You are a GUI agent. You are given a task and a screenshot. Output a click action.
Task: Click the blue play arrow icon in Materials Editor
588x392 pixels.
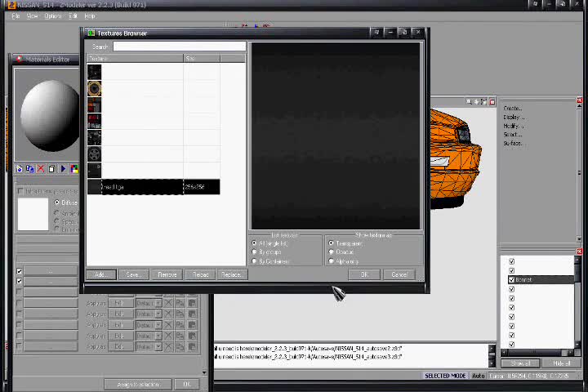(63, 169)
